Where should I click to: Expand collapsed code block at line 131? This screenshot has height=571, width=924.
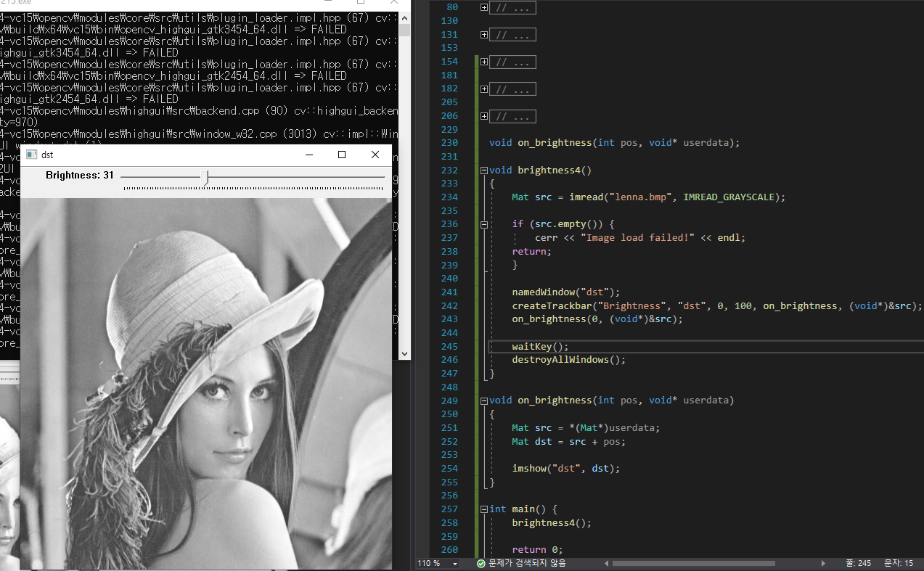(484, 35)
